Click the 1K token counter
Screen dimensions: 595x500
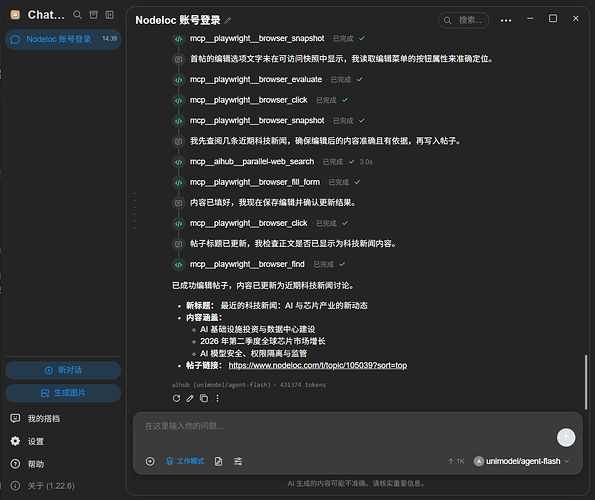[x=456, y=461]
